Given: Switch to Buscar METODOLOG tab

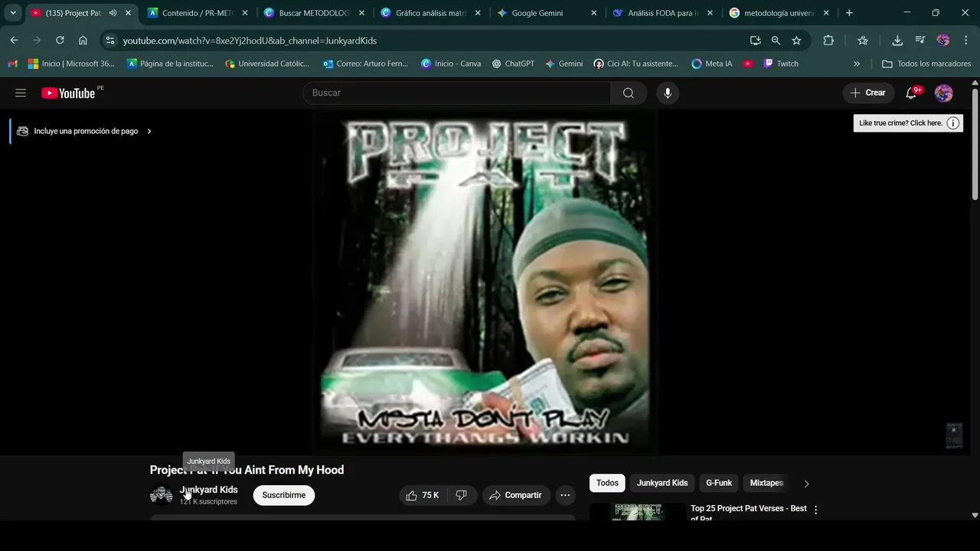Looking at the screenshot, I should pos(314,13).
